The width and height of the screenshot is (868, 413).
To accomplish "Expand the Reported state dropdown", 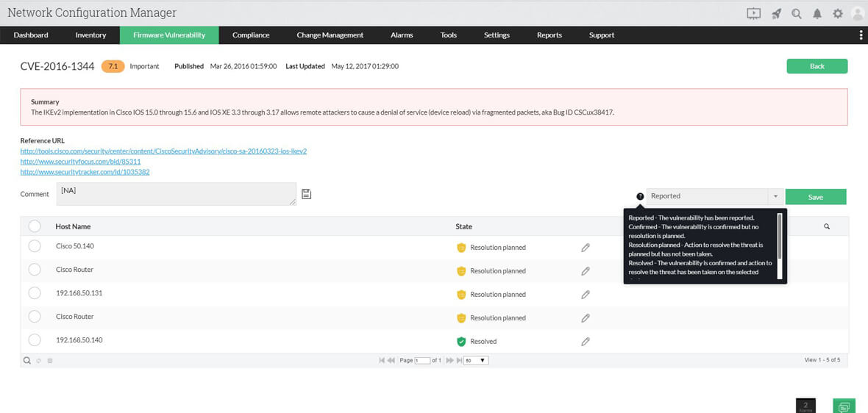I will (x=775, y=196).
